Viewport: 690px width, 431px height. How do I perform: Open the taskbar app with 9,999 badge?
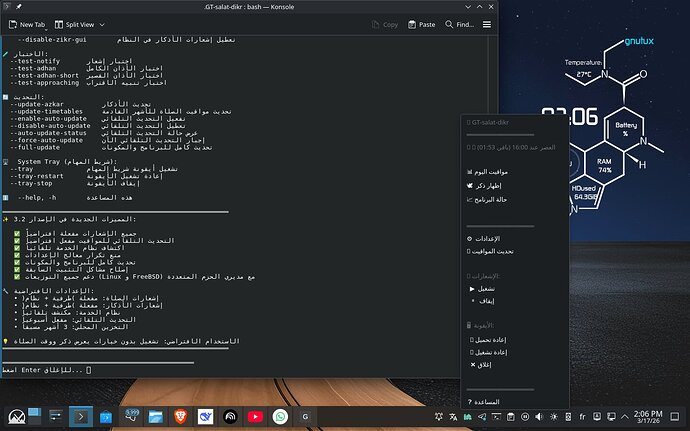click(x=131, y=416)
